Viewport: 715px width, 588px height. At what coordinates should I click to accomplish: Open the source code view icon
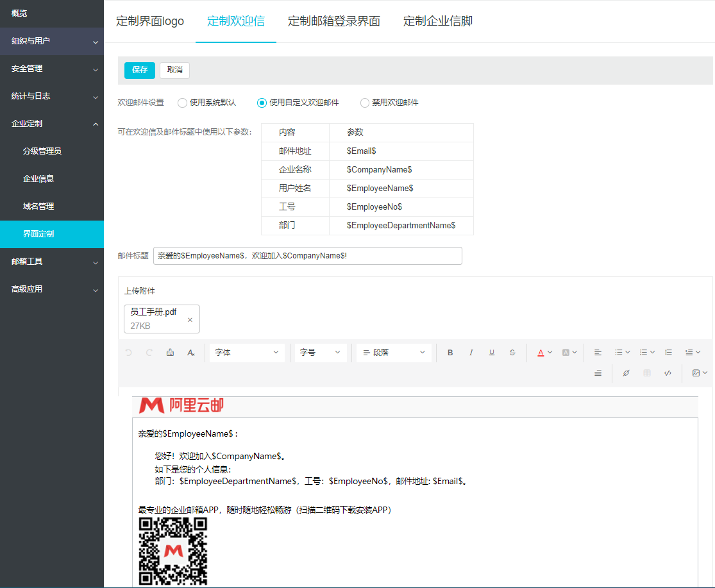668,373
